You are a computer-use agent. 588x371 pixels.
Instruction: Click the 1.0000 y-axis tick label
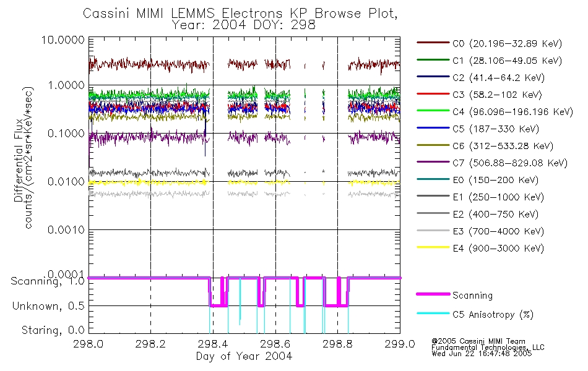(x=66, y=85)
